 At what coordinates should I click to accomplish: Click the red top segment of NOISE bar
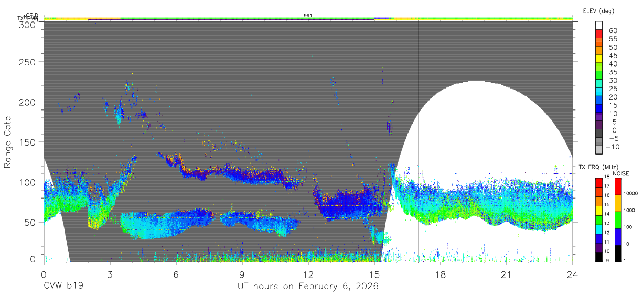point(617,186)
